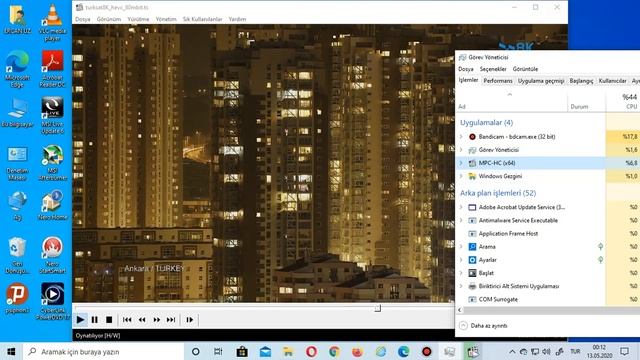Open Mail app from the taskbar
Image resolution: width=640 pixels, height=360 pixels.
[x=265, y=351]
